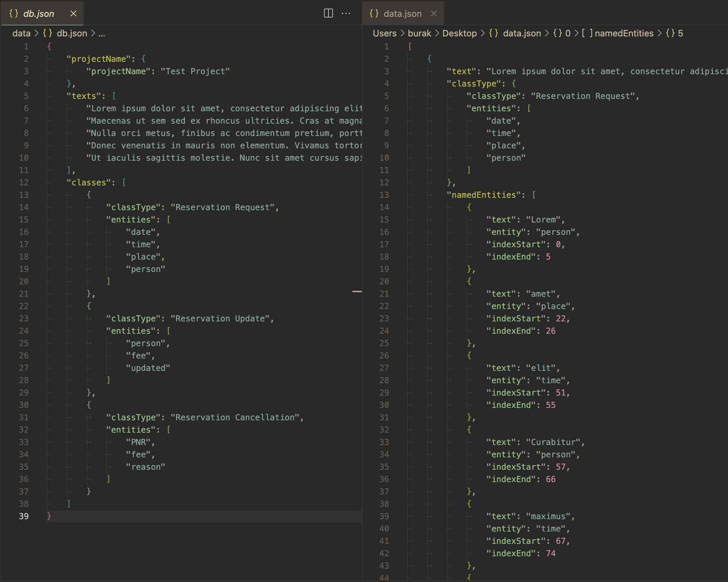Click the "Donec venenatis in mauris" text line
728x582 pixels.
tap(224, 145)
